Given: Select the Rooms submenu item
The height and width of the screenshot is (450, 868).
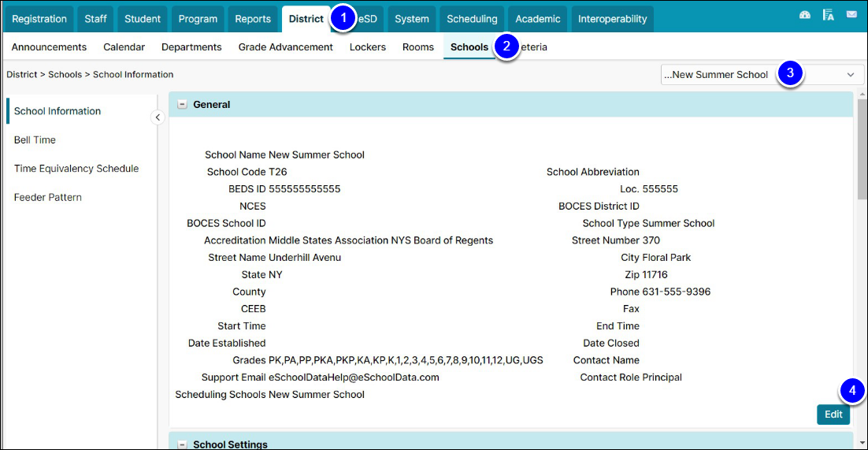Looking at the screenshot, I should 418,47.
